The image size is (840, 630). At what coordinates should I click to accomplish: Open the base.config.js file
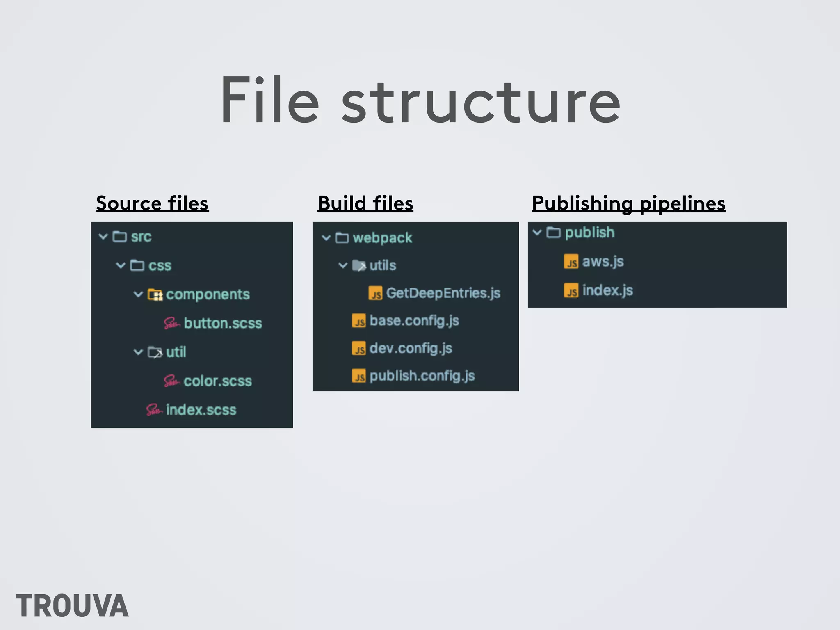coord(414,321)
